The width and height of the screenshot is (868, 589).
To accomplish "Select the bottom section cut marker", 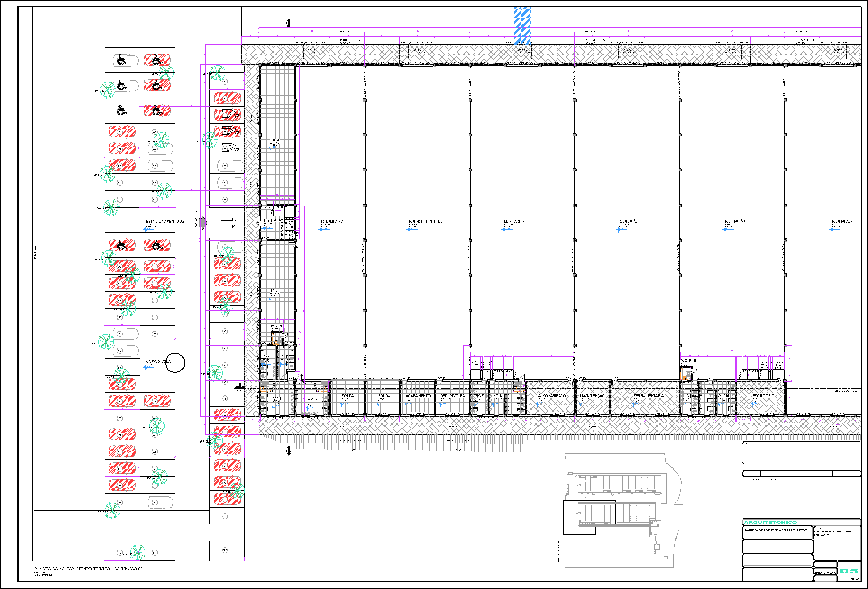I will (x=288, y=450).
